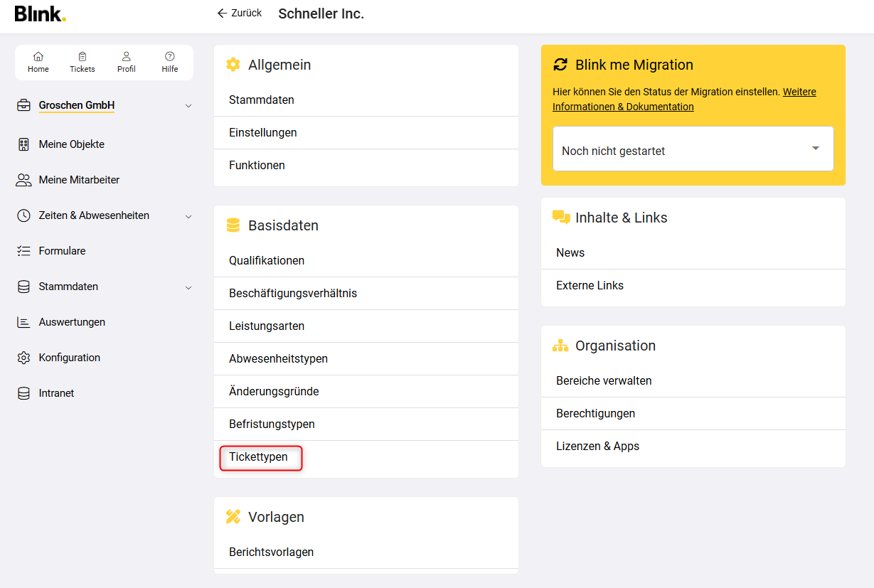Screen dimensions: 874x588
Task: Go back with the Zurück button
Action: tap(240, 14)
